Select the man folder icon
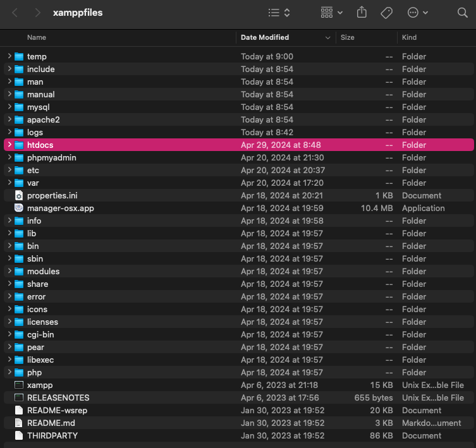The image size is (476, 448). [19, 82]
